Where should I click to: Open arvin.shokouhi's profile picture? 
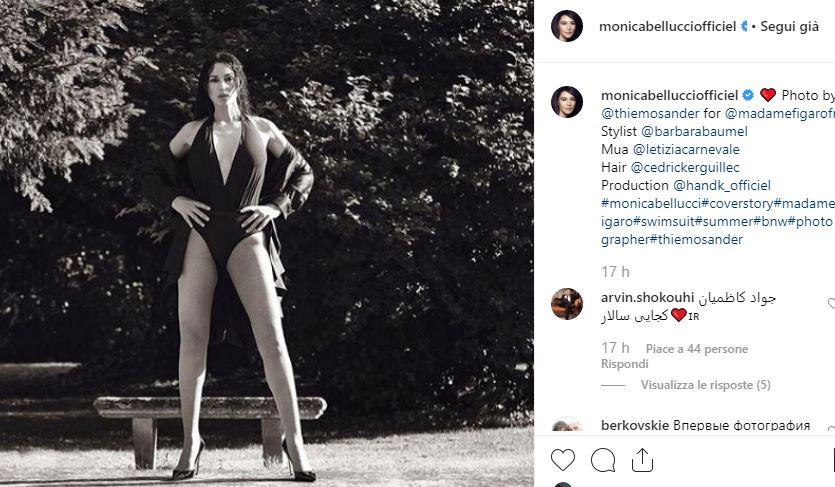point(567,304)
